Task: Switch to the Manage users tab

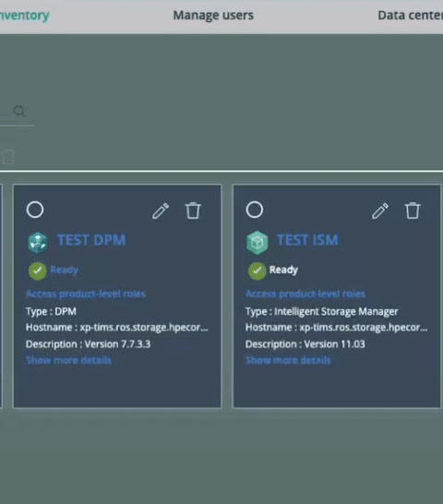Action: coord(213,16)
